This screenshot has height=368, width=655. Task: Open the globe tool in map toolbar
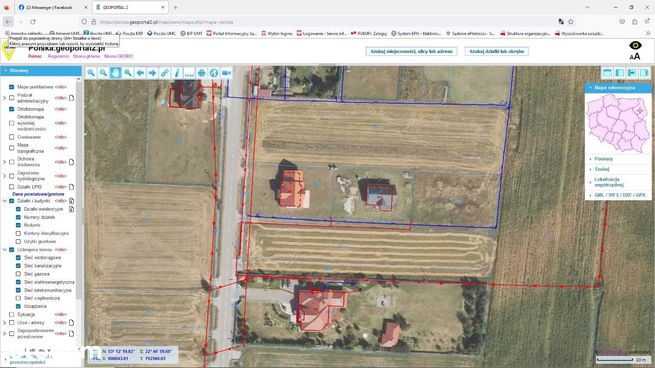point(213,73)
